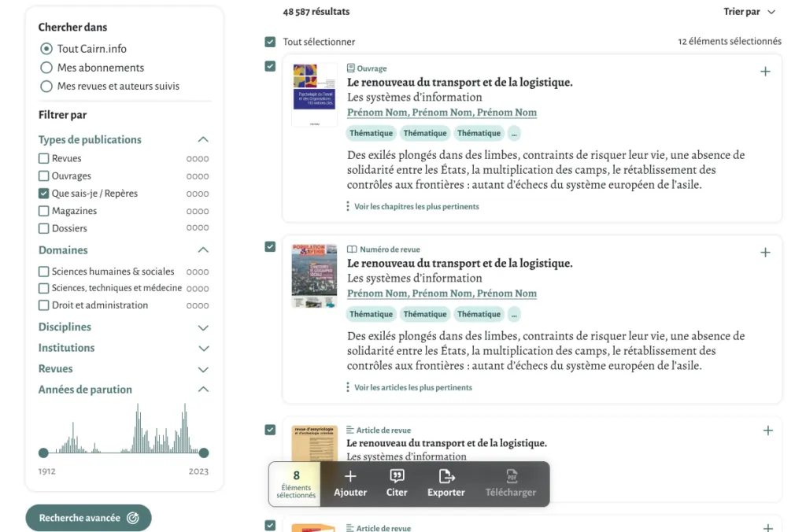Toggle the 'Tout sélectionner' checkbox
The width and height of the screenshot is (806, 532).
tap(271, 42)
